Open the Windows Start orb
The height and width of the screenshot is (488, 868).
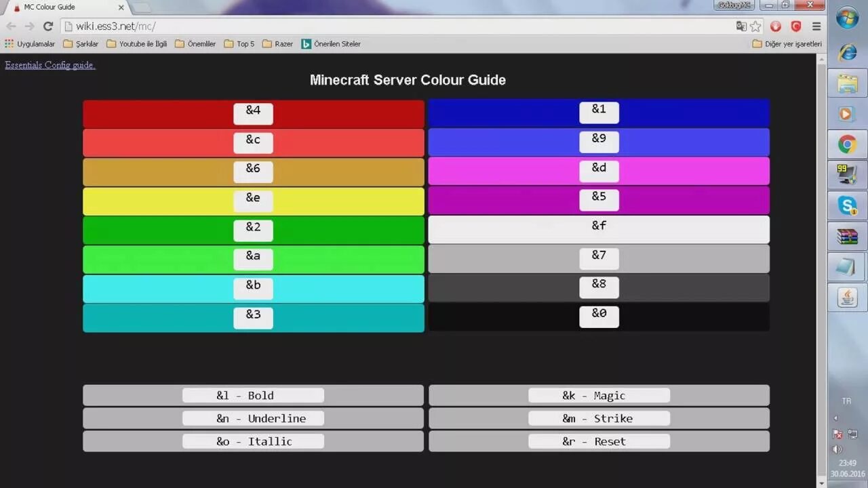pyautogui.click(x=848, y=18)
